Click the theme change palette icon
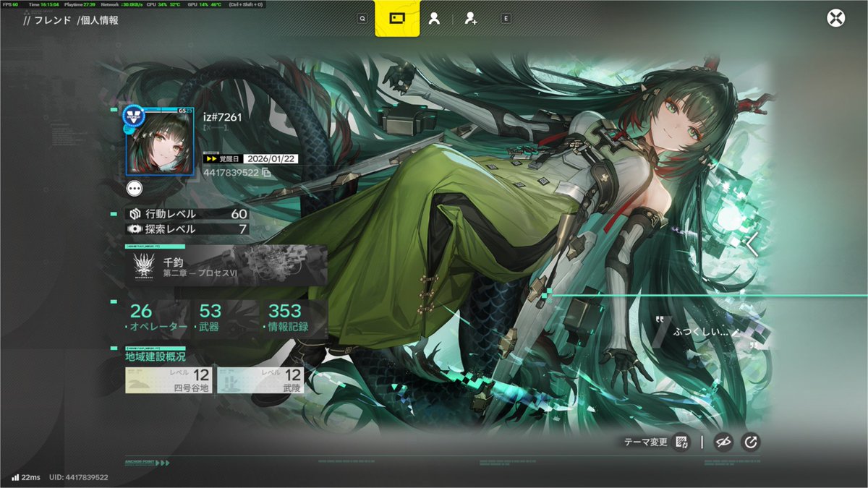This screenshot has width=868, height=488. point(681,442)
